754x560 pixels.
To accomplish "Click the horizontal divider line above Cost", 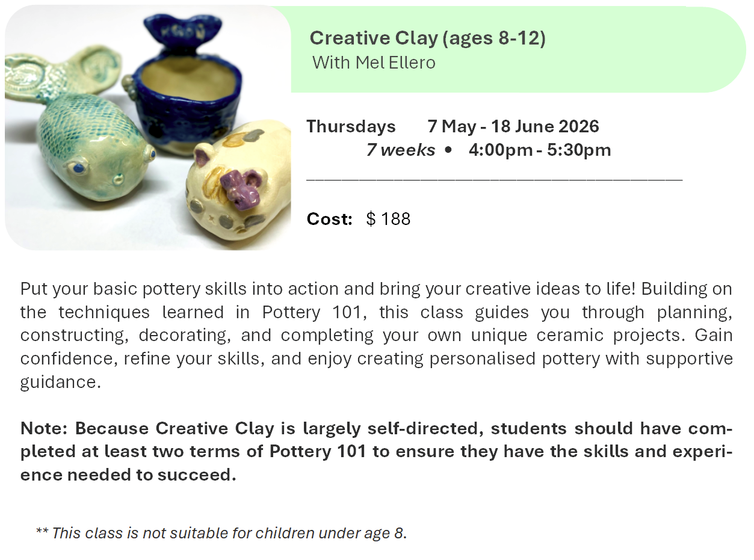I will pyautogui.click(x=493, y=179).
